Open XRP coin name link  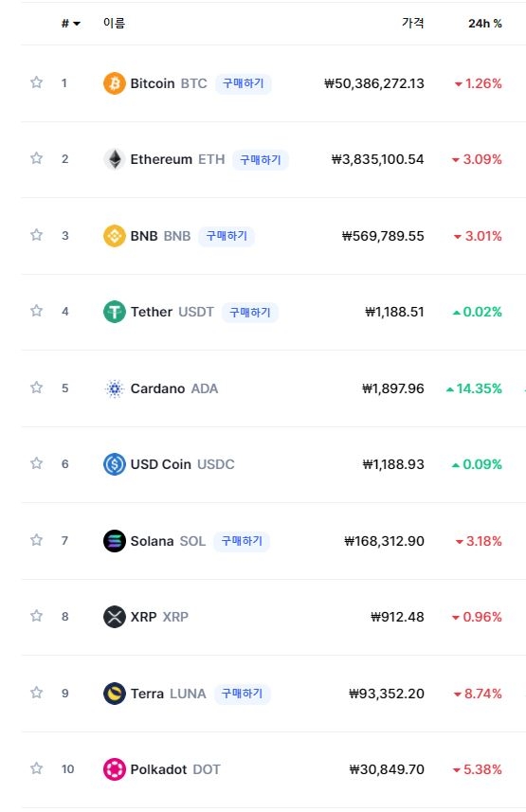158,617
